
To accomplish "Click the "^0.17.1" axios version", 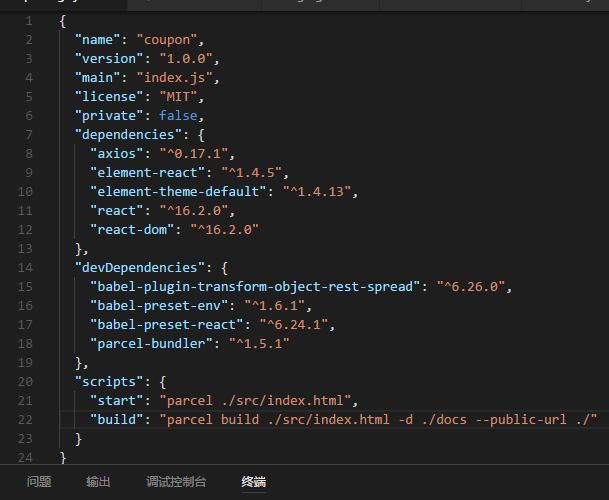I will pyautogui.click(x=194, y=153).
